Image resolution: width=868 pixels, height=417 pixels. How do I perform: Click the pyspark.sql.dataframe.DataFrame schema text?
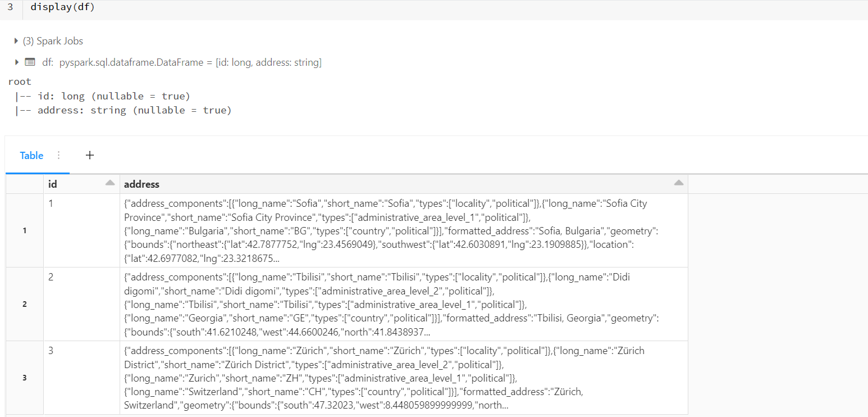190,62
